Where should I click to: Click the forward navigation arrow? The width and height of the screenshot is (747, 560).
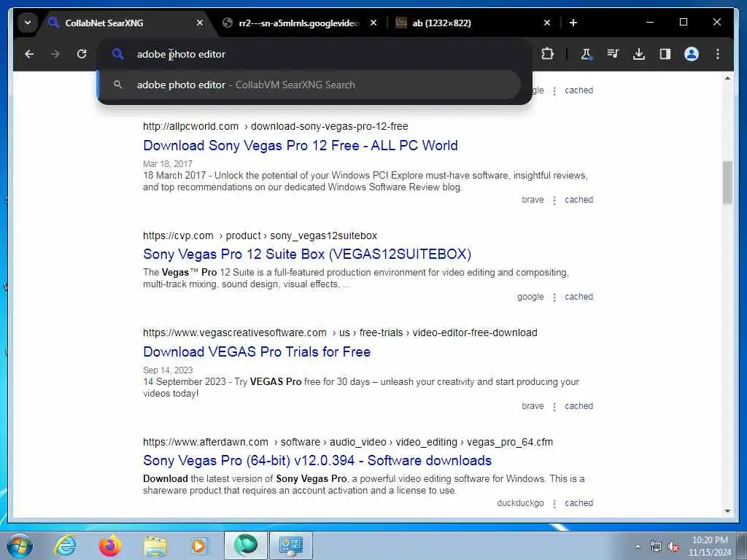pos(55,54)
